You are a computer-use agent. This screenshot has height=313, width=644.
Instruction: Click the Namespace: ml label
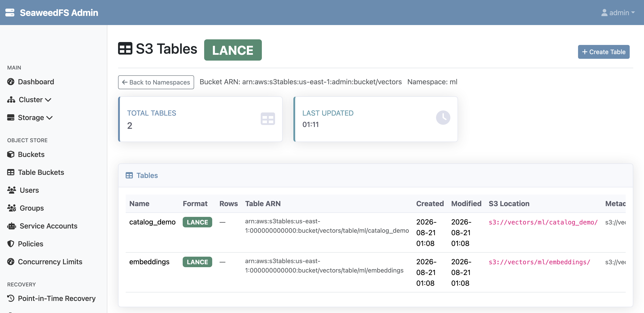click(x=432, y=82)
